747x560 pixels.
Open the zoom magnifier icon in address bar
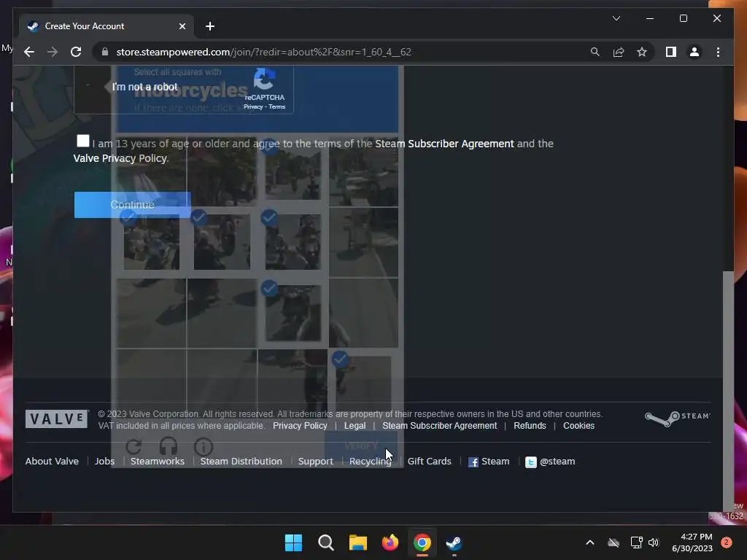click(x=595, y=52)
